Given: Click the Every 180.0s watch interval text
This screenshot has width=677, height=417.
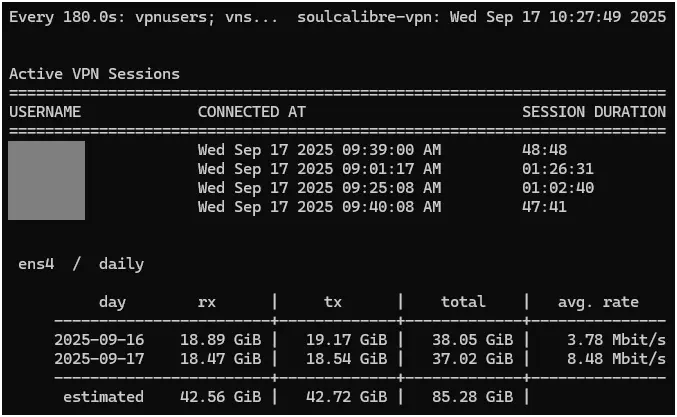Looking at the screenshot, I should 67,17.
